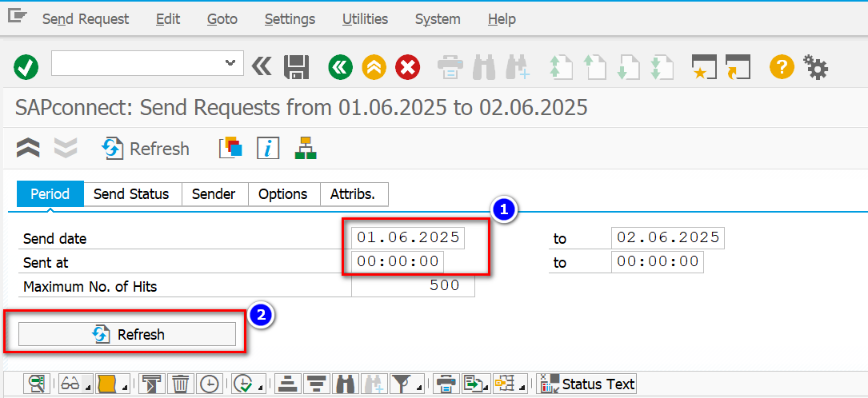Image resolution: width=868 pixels, height=398 pixels.
Task: Click the Details magnifier icon in list toolbar
Action: 38,383
